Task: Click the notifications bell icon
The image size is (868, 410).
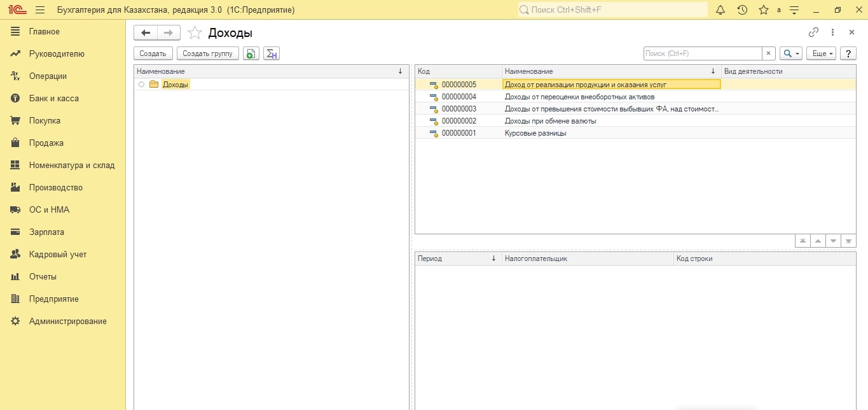Action: 720,10
